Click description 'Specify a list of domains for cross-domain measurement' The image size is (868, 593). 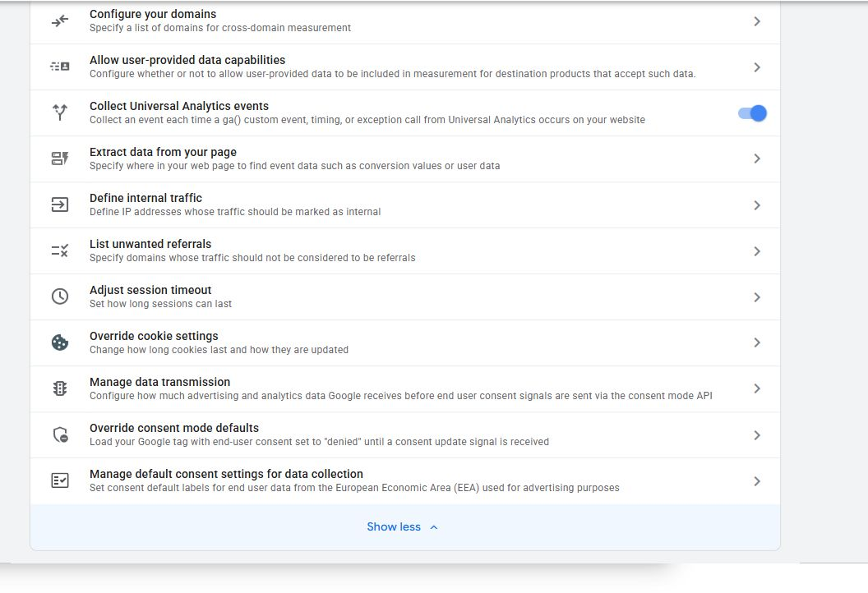click(220, 28)
